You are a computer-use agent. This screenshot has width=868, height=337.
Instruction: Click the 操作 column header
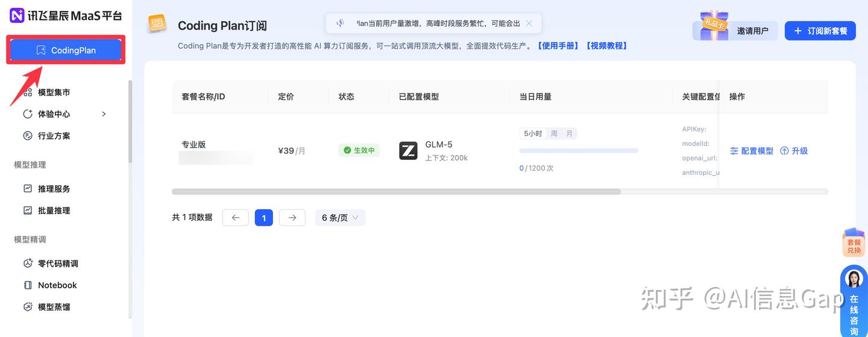click(737, 96)
